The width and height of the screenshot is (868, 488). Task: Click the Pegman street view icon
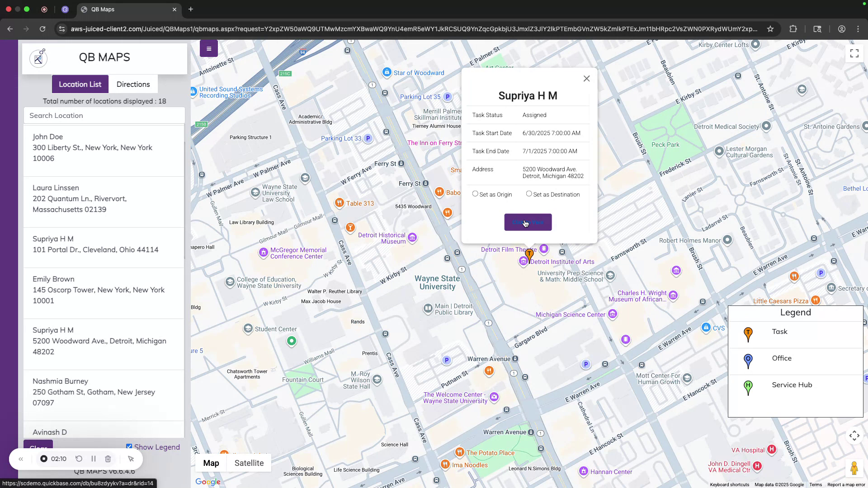pyautogui.click(x=854, y=469)
